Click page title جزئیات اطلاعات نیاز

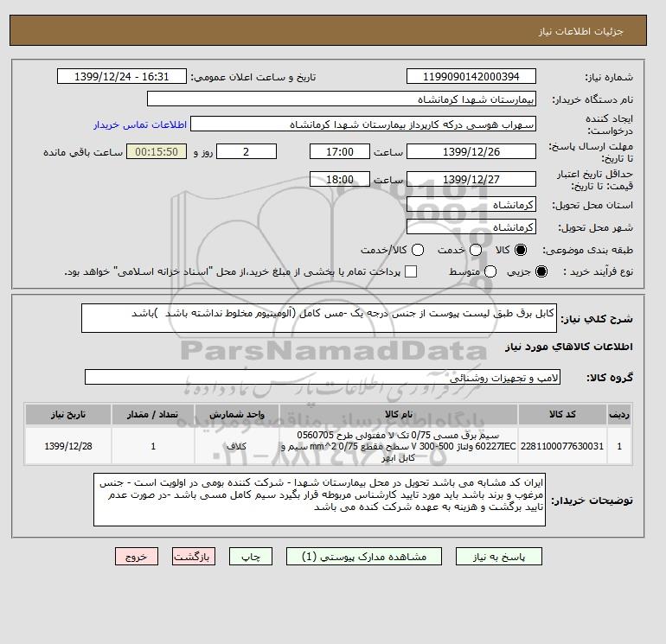point(580,31)
